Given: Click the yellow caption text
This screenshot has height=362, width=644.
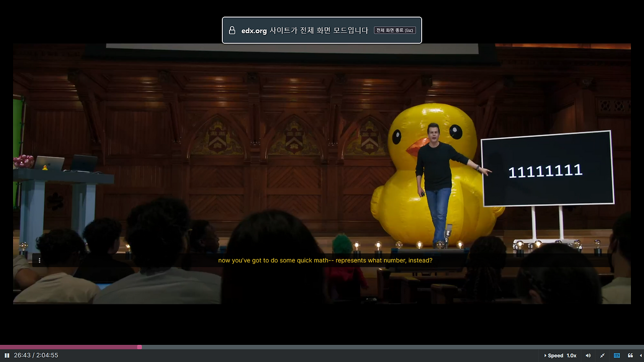Looking at the screenshot, I should (x=326, y=260).
